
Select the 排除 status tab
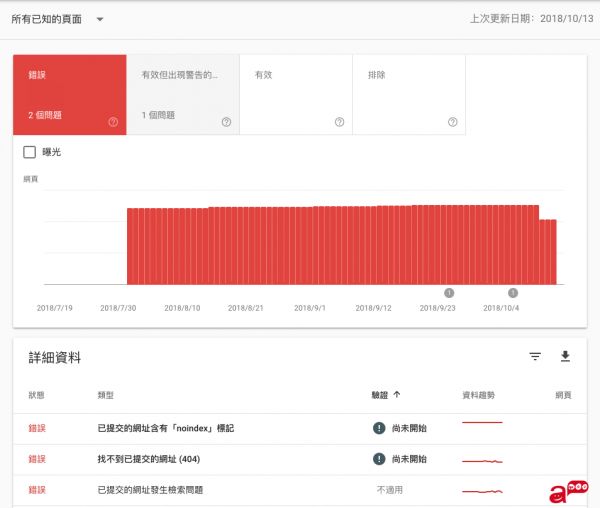coord(409,94)
